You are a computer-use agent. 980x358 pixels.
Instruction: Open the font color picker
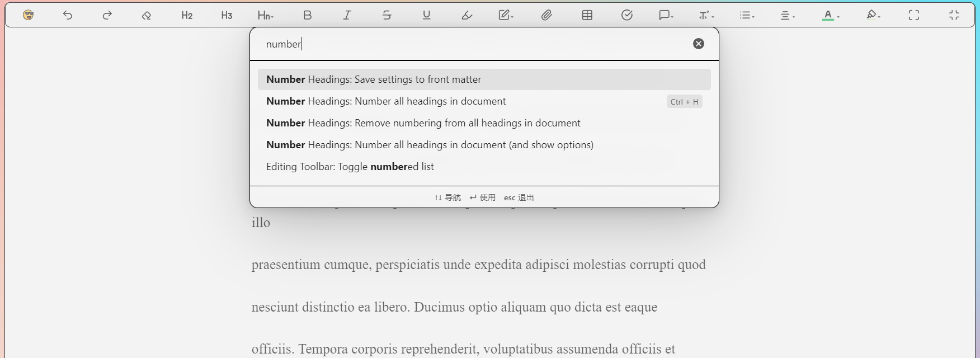point(830,15)
